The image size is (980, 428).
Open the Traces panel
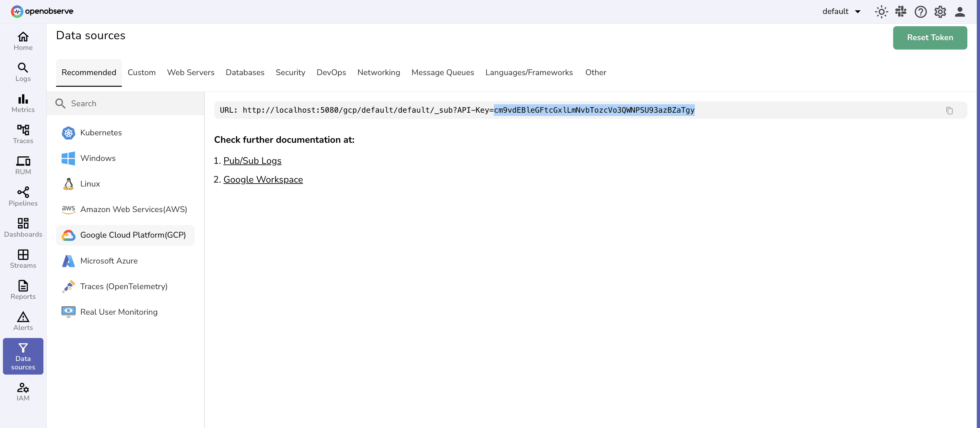23,134
